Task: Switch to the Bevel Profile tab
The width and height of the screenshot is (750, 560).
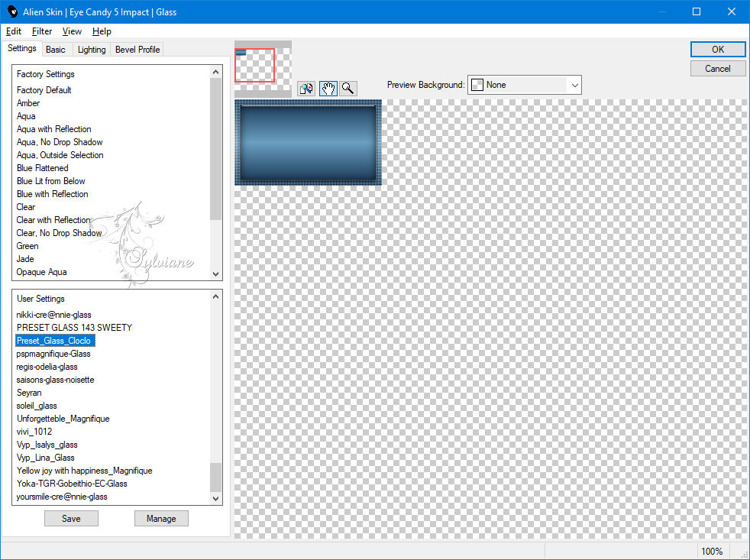Action: [x=137, y=50]
